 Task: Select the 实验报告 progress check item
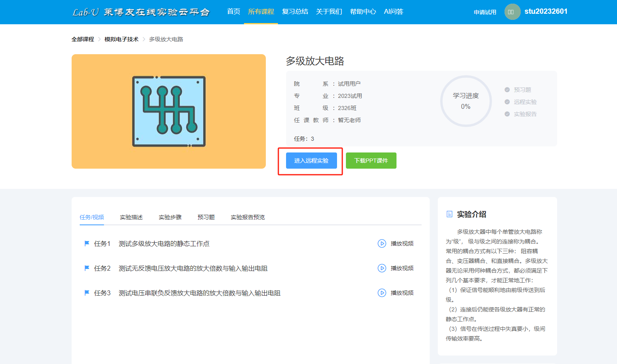[x=521, y=114]
